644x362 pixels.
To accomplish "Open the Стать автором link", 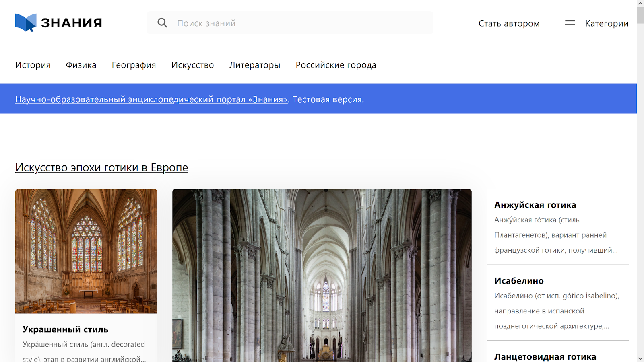I will click(x=509, y=23).
